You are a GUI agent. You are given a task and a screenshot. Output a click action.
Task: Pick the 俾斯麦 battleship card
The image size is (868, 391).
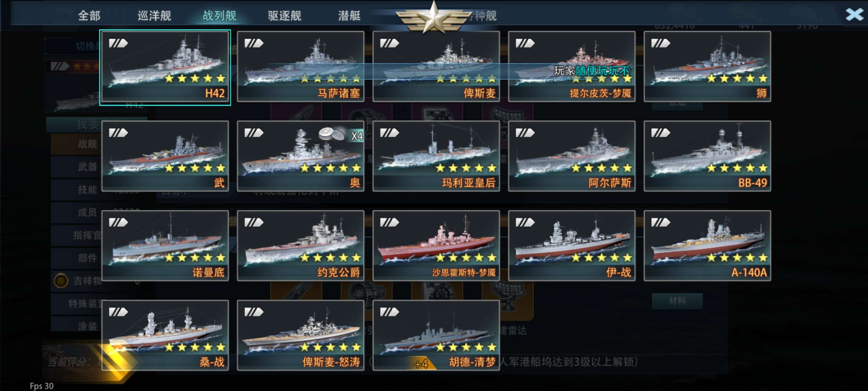[x=436, y=67]
